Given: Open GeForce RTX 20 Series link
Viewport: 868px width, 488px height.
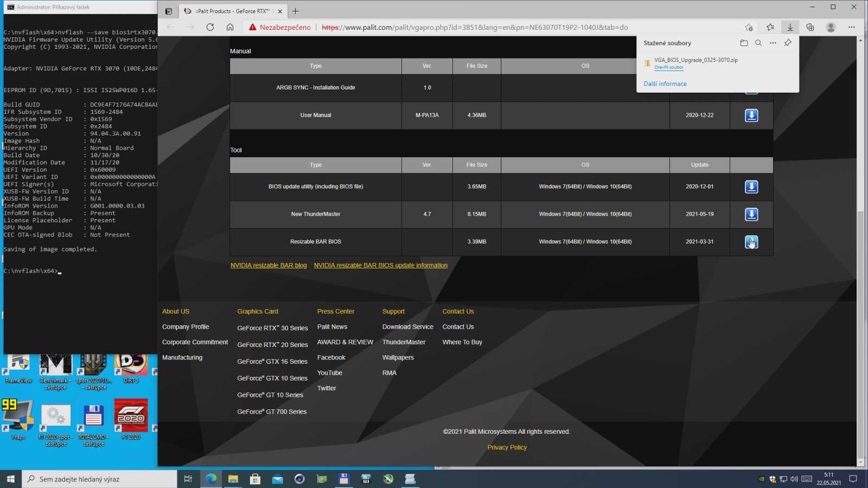Looking at the screenshot, I should (x=272, y=345).
